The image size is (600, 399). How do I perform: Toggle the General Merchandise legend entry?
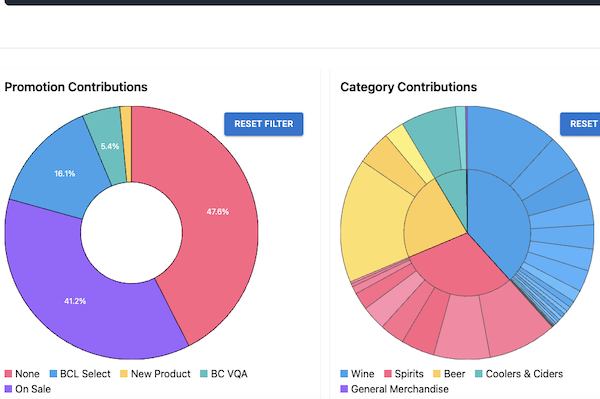pyautogui.click(x=395, y=389)
